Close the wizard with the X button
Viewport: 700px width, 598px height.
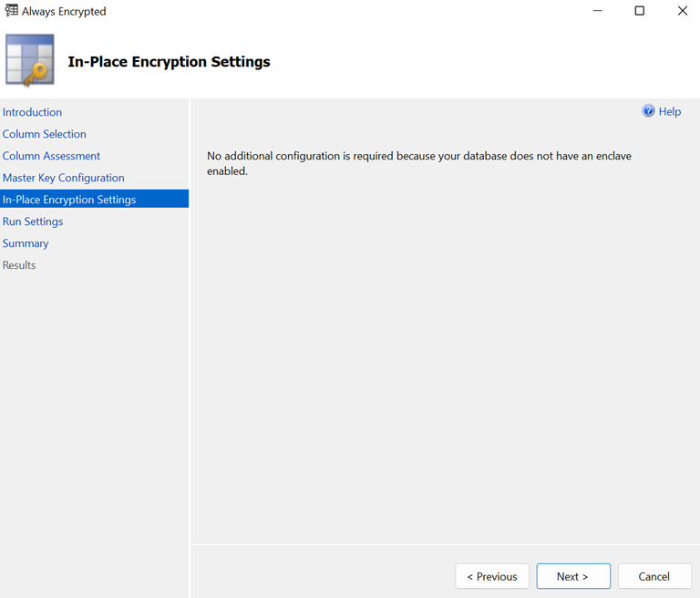[682, 11]
